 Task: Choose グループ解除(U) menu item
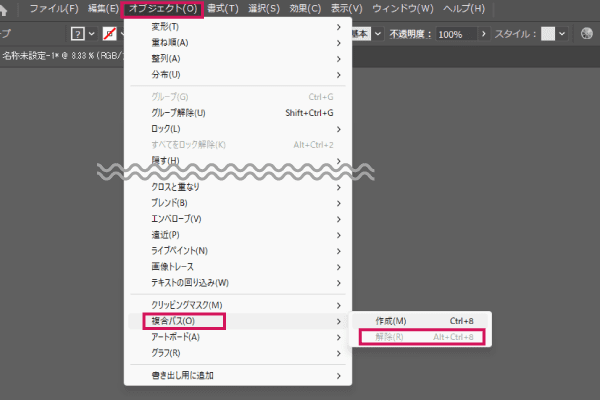(238, 113)
